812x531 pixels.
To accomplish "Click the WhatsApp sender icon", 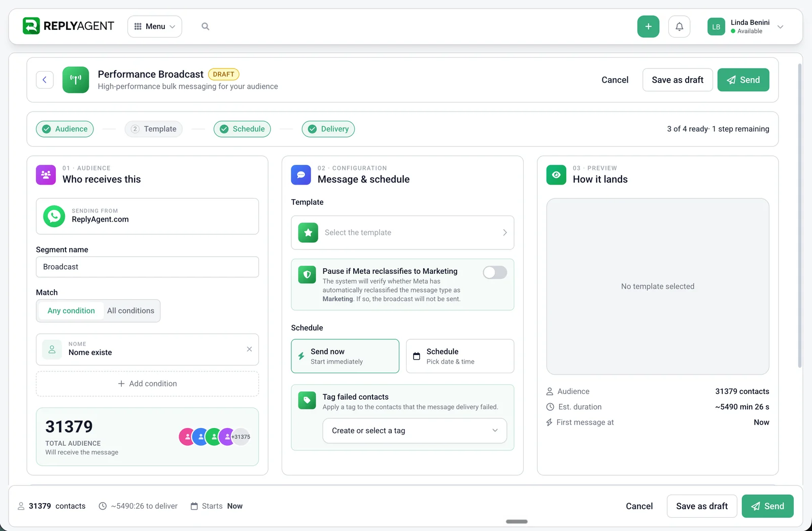I will [54, 216].
